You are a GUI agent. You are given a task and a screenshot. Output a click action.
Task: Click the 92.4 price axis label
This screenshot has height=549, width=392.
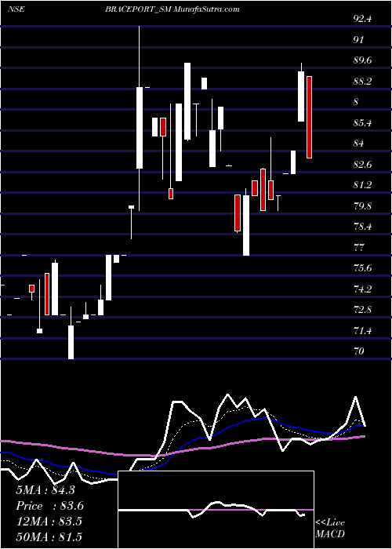(362, 19)
